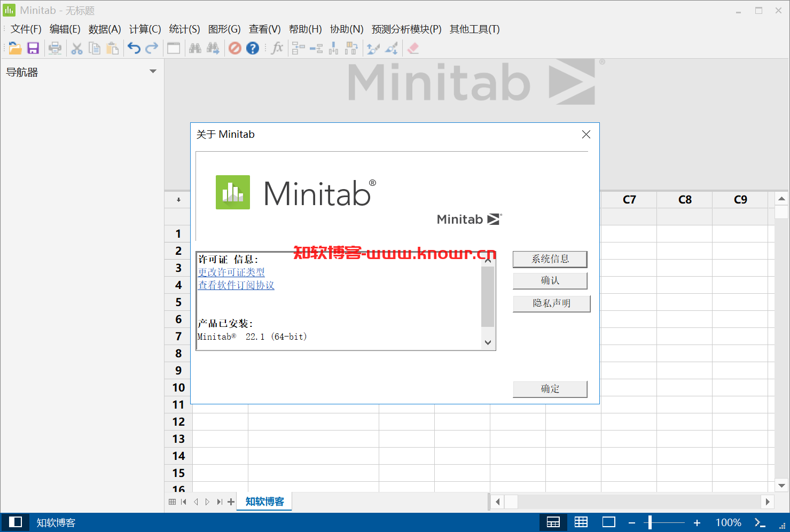Paste from the clipboard icon
790x532 pixels.
coord(112,49)
